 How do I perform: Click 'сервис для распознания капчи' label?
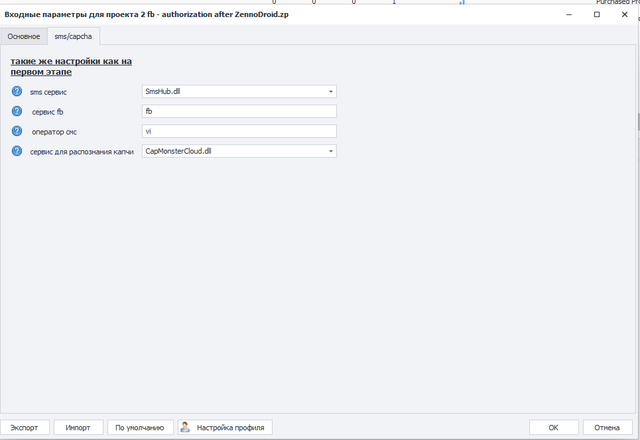82,152
